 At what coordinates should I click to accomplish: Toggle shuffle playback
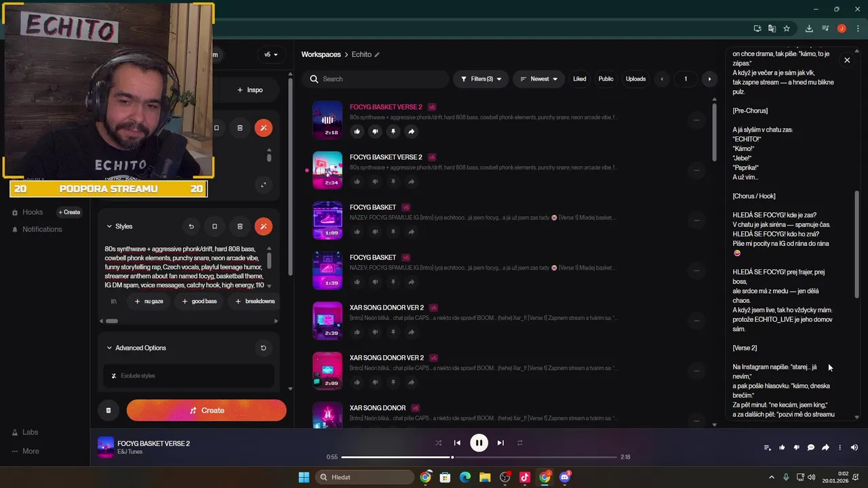[438, 443]
